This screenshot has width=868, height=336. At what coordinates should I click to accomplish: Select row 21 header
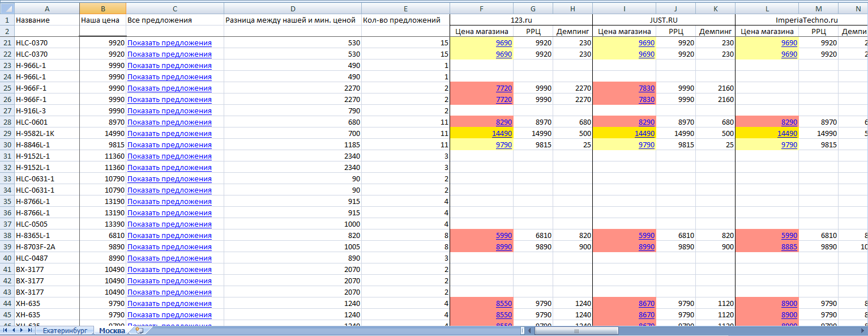tap(7, 42)
